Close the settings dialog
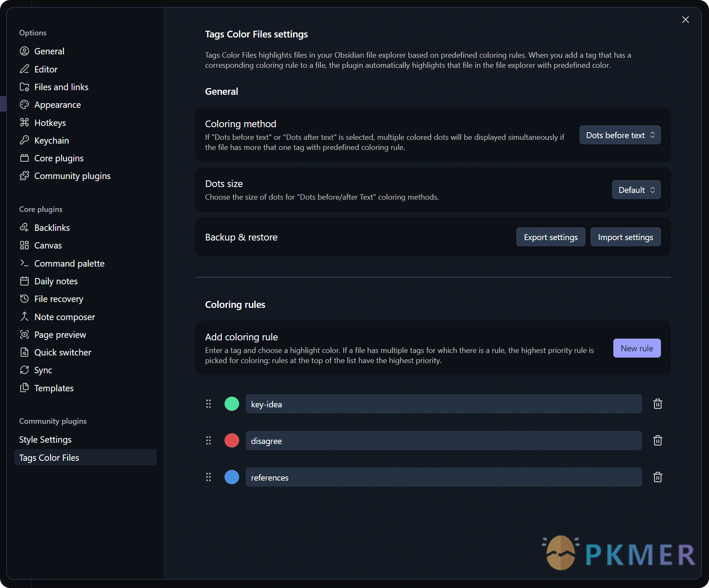 coord(685,20)
